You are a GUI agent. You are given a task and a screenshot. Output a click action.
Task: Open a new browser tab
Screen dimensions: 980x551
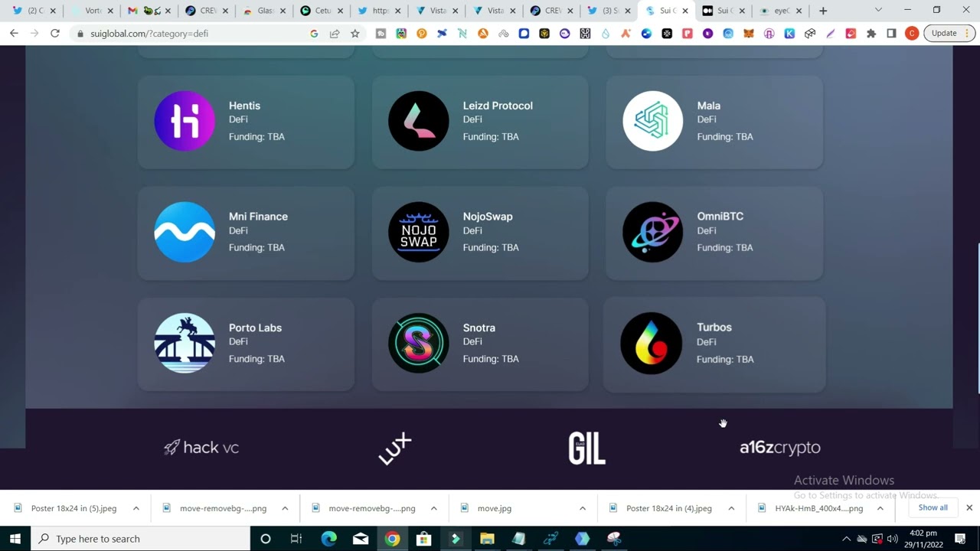point(823,11)
